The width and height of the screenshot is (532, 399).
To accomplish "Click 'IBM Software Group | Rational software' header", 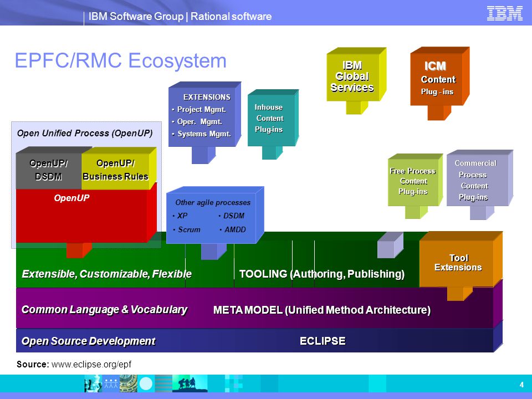I will (x=180, y=16).
